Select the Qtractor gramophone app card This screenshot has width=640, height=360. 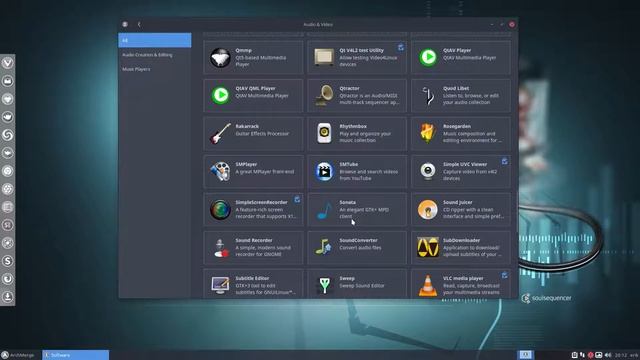357,96
